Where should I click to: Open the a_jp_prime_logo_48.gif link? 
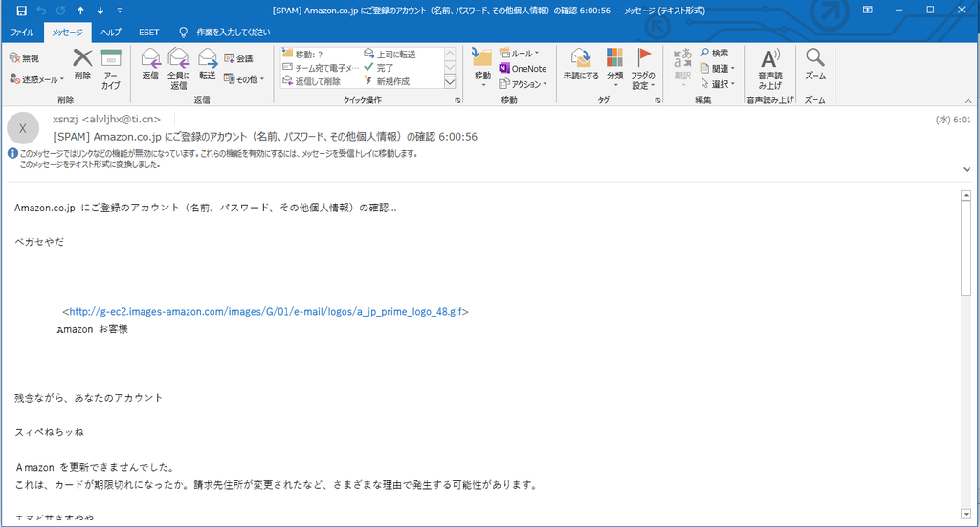click(x=266, y=311)
